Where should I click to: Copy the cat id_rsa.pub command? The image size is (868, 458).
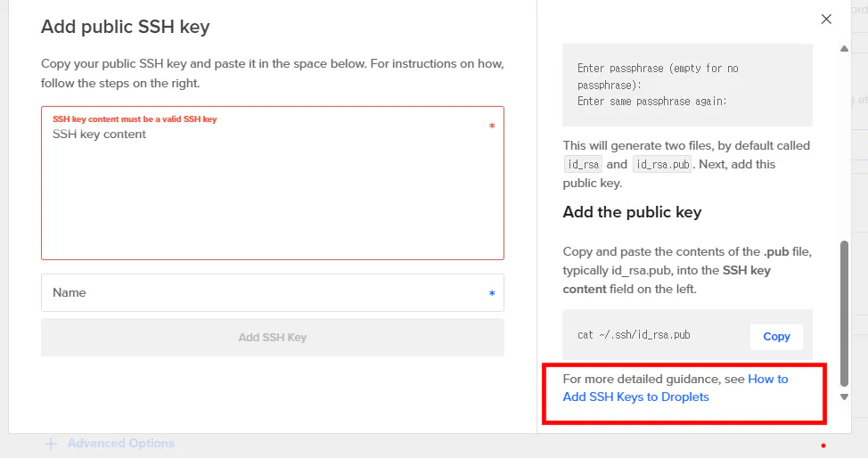[x=776, y=336]
